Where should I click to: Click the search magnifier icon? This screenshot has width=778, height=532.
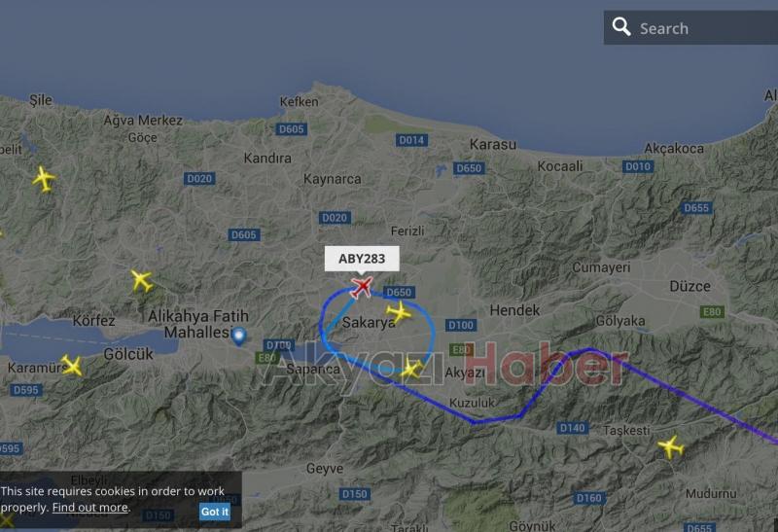pos(620,26)
